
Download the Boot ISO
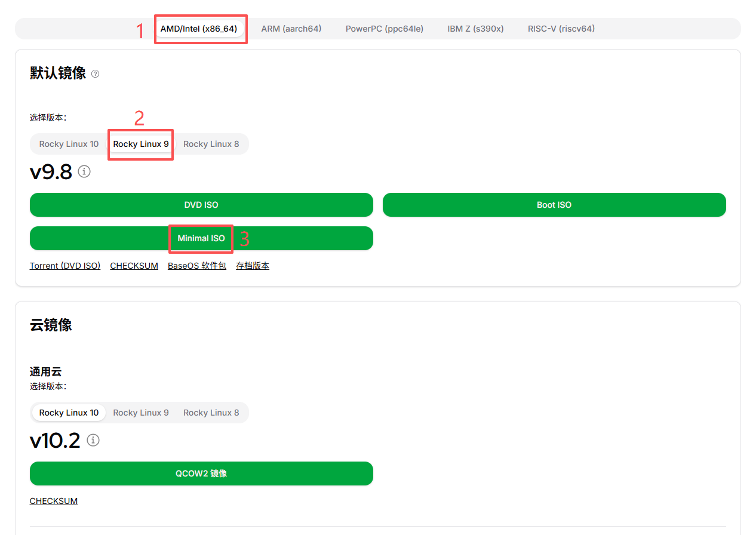pos(554,205)
